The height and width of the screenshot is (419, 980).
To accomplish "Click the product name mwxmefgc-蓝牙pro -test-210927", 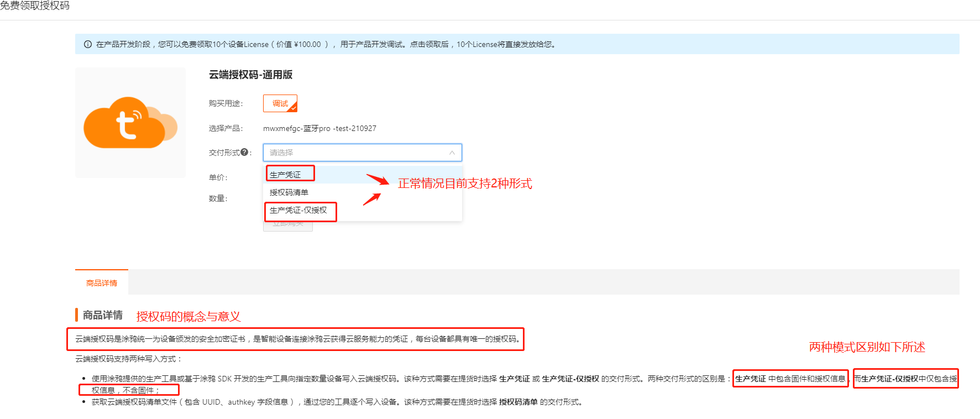I will (x=319, y=128).
